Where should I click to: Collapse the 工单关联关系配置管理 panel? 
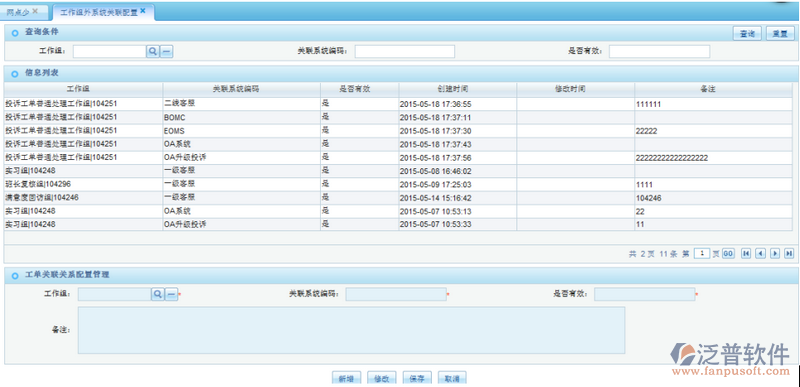(x=15, y=275)
